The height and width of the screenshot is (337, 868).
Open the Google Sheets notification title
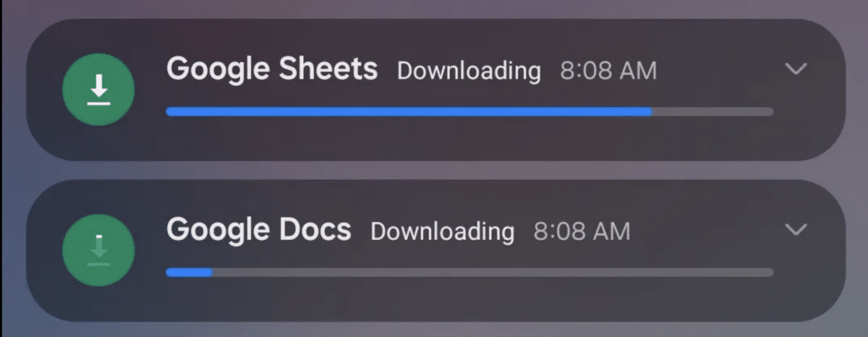pos(272,69)
